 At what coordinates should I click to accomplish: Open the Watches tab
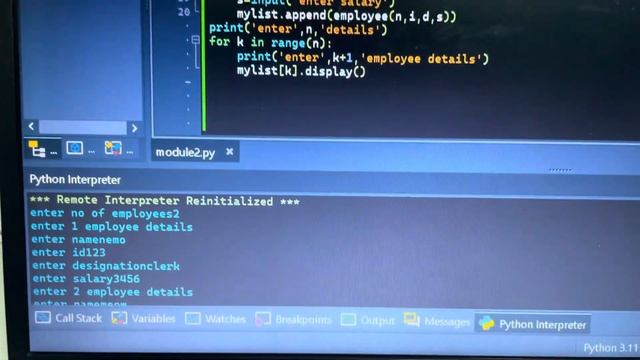(x=215, y=319)
